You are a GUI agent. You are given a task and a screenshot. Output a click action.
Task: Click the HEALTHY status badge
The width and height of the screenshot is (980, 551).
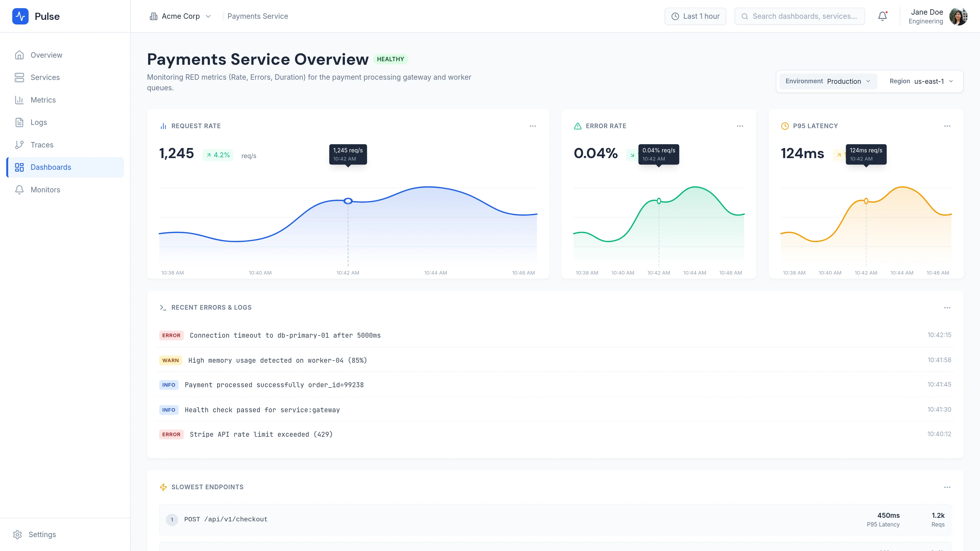click(390, 59)
